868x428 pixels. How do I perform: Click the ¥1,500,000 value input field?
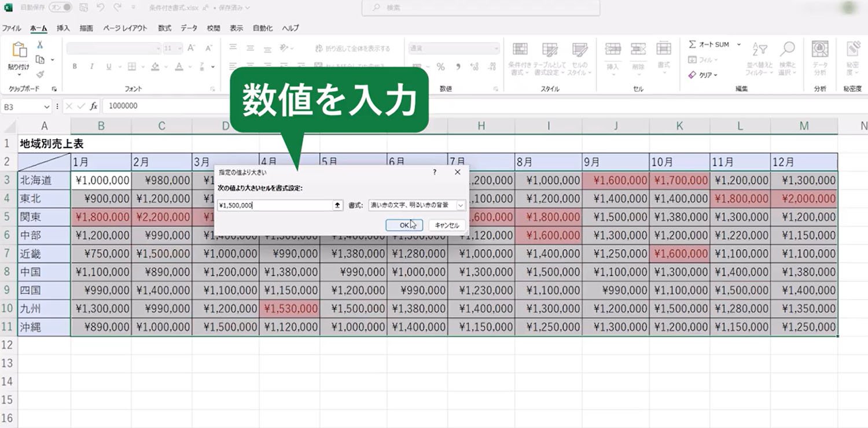click(x=274, y=205)
